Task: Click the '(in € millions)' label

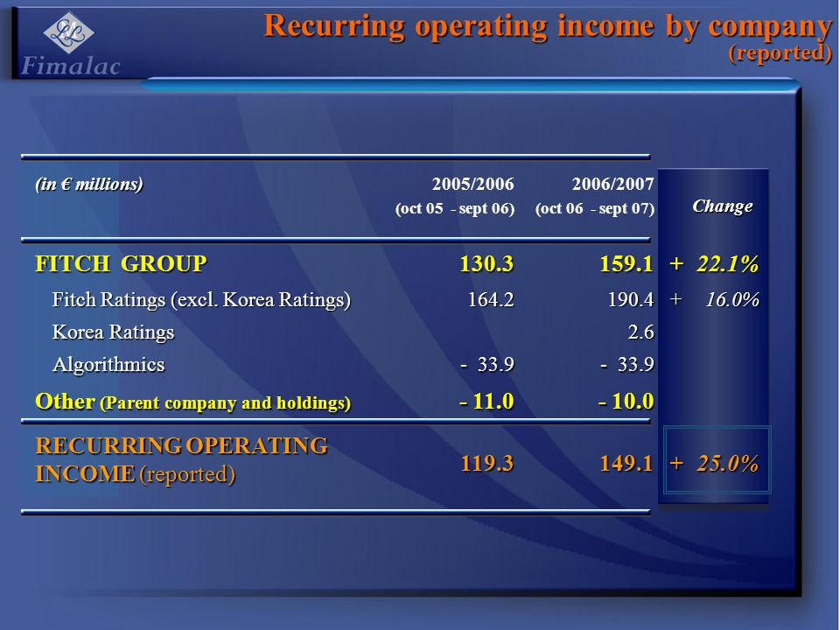Action: click(x=89, y=184)
